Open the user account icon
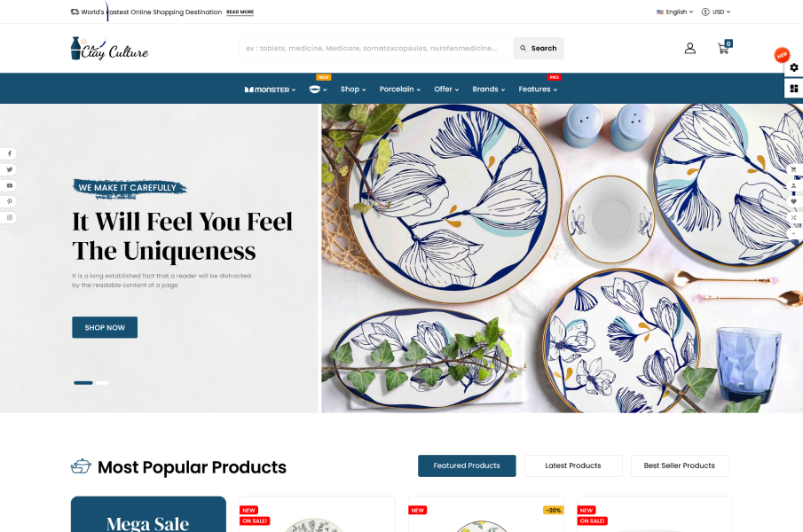The height and width of the screenshot is (532, 803). tap(689, 48)
